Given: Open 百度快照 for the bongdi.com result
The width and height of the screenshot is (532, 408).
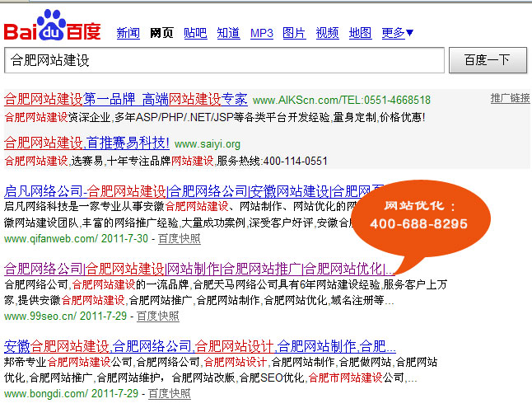Looking at the screenshot, I should coord(170,393).
